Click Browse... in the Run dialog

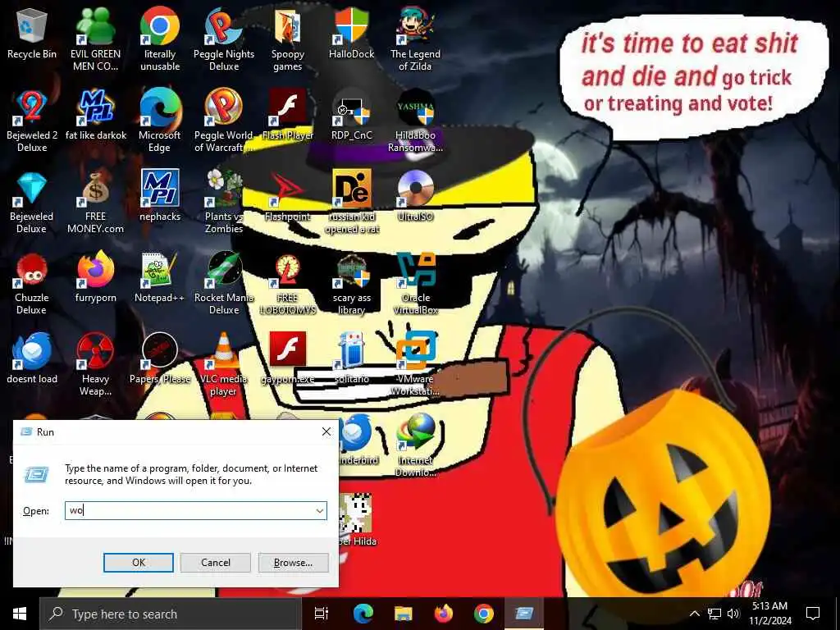[293, 563]
